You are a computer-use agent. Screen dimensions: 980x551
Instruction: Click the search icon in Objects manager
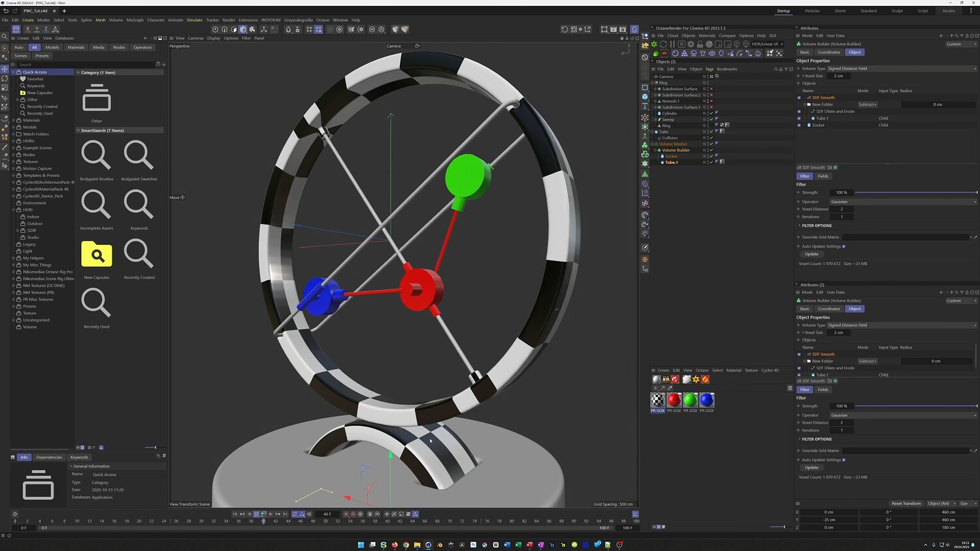click(776, 69)
